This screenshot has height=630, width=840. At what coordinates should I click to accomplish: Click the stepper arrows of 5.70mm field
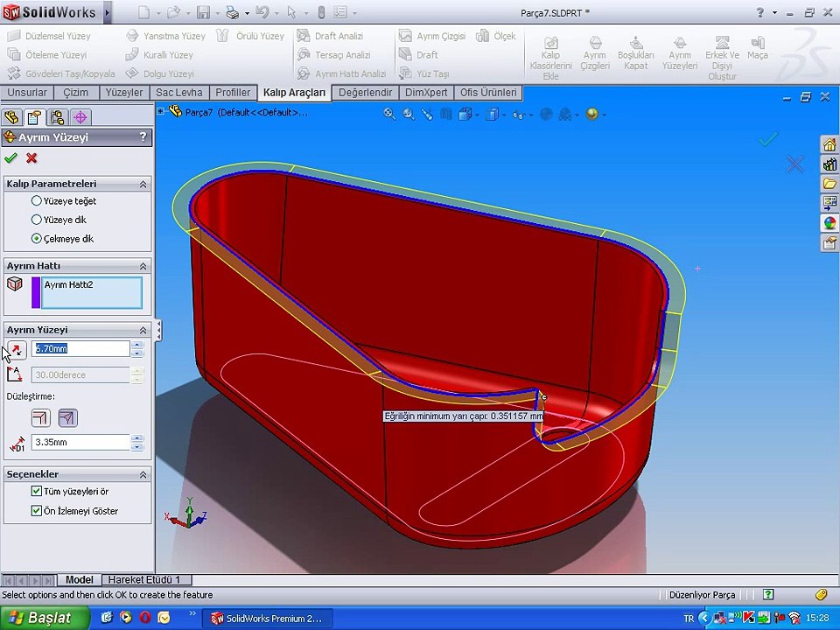click(x=137, y=349)
